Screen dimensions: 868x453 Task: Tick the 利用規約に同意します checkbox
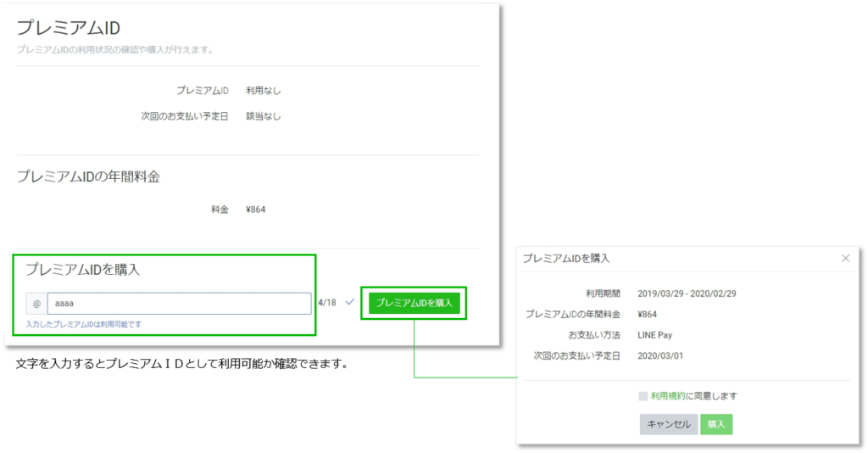tap(643, 396)
